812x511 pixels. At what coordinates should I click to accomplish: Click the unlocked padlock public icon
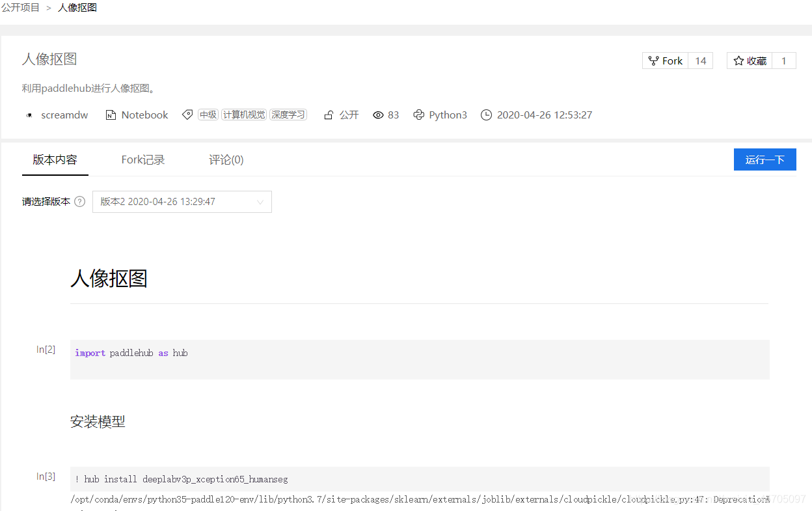329,115
